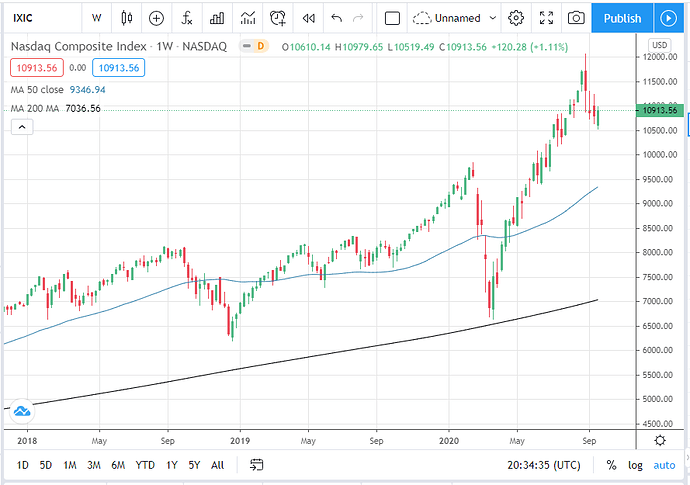This screenshot has height=485, width=690.
Task: Click the blue play stream icon
Action: [x=668, y=18]
